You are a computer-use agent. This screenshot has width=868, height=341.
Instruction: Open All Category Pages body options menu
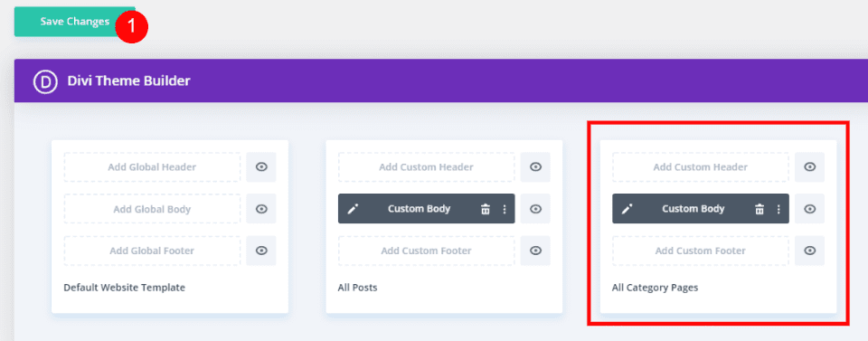778,209
